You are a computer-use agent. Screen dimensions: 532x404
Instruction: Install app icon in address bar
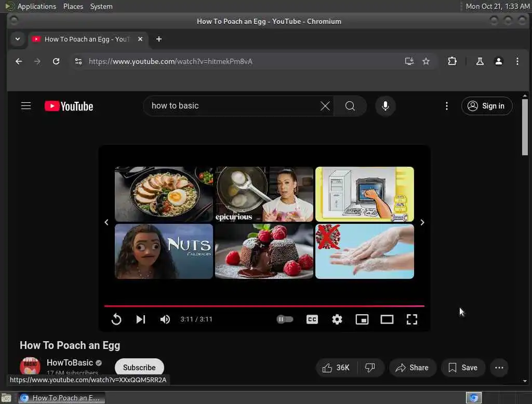click(409, 61)
